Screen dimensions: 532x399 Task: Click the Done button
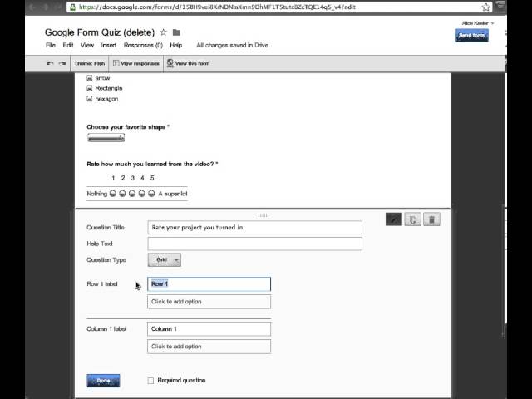[103, 381]
